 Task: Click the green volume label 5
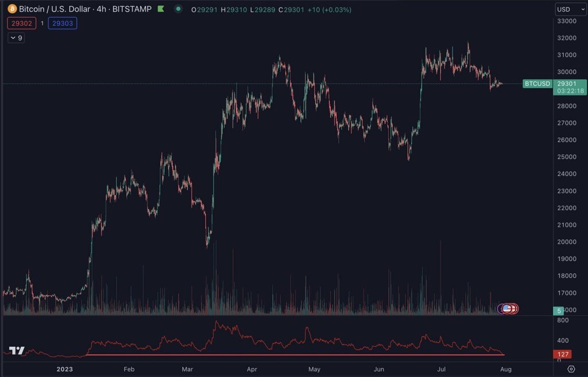pyautogui.click(x=558, y=310)
